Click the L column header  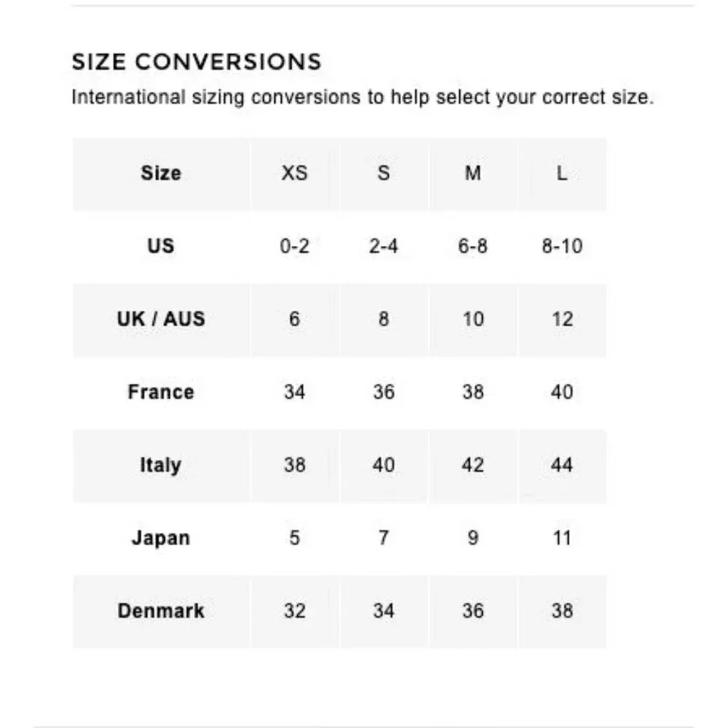(x=562, y=173)
